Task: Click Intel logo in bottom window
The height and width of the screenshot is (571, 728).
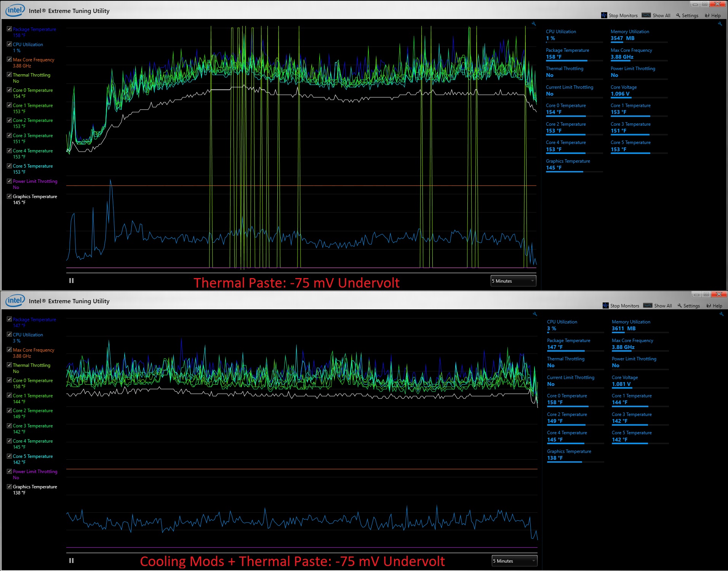Action: (15, 301)
